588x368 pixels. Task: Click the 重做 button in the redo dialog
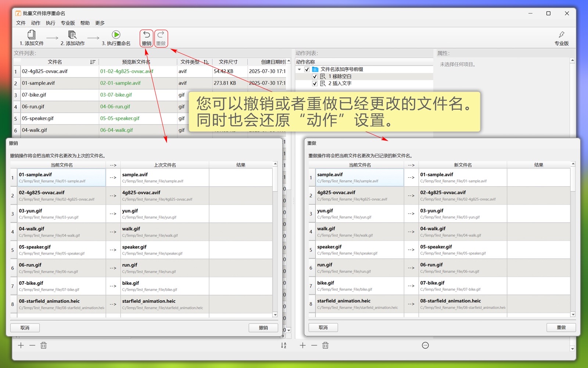pos(561,327)
